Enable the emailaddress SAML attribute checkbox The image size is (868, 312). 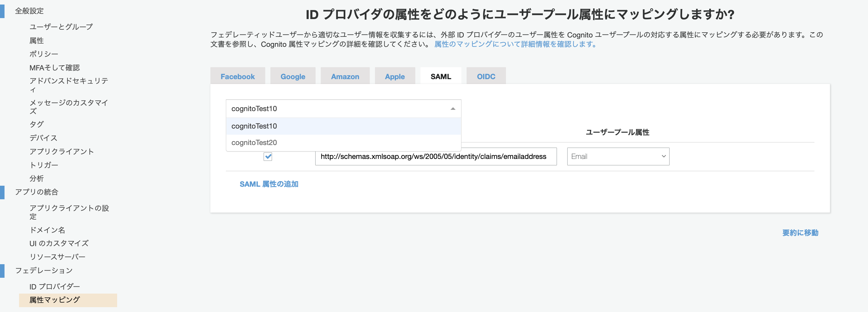point(268,157)
